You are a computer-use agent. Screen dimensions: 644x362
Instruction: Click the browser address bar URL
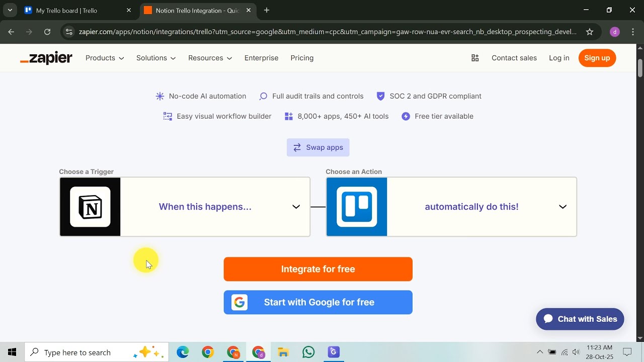[x=328, y=32]
